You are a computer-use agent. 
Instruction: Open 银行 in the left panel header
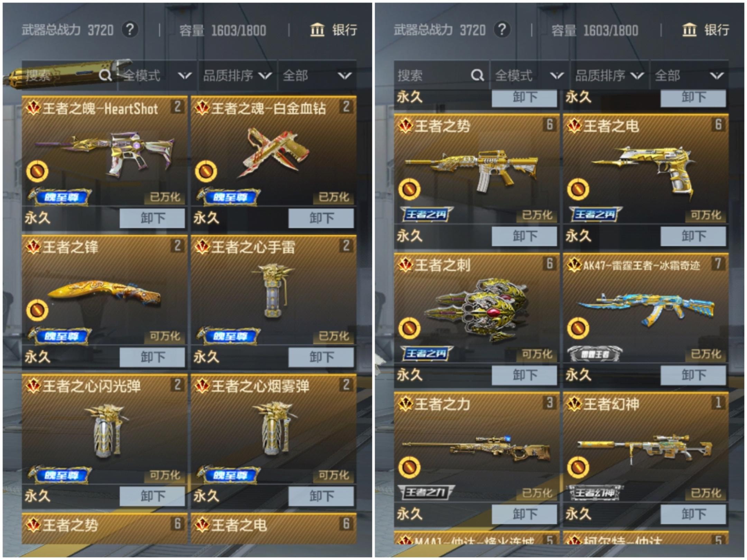pyautogui.click(x=334, y=30)
